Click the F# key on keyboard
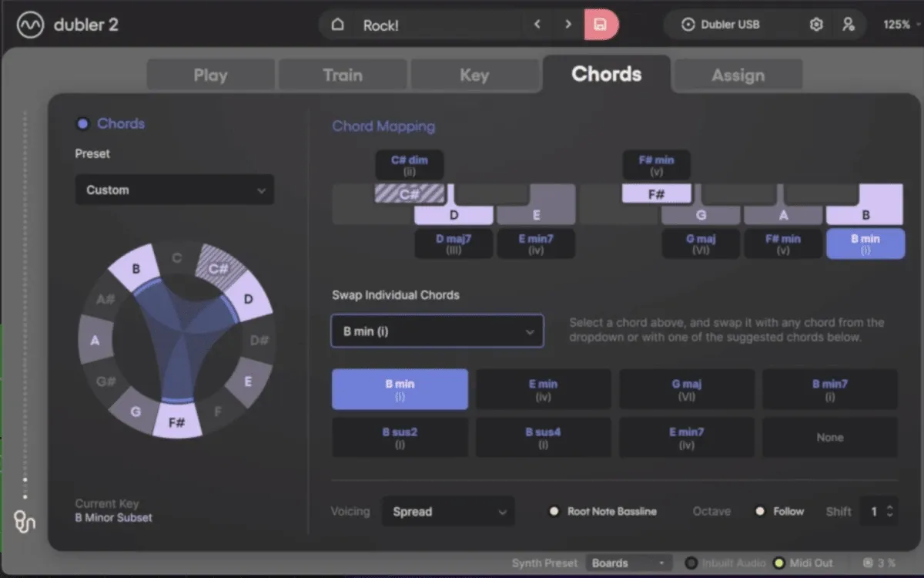Image resolution: width=924 pixels, height=578 pixels. pos(656,194)
